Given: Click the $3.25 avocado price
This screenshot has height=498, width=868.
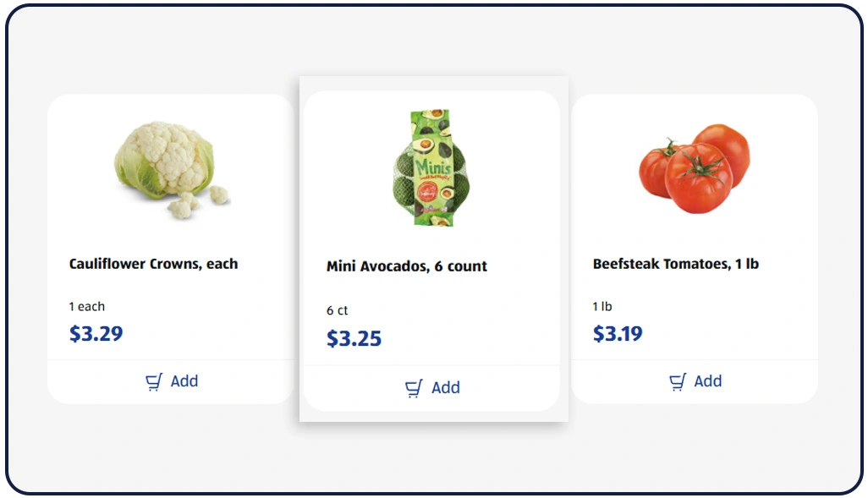Looking at the screenshot, I should click(x=354, y=338).
